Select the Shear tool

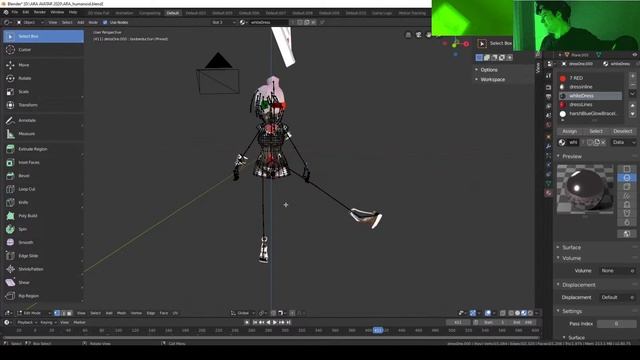(x=43, y=282)
